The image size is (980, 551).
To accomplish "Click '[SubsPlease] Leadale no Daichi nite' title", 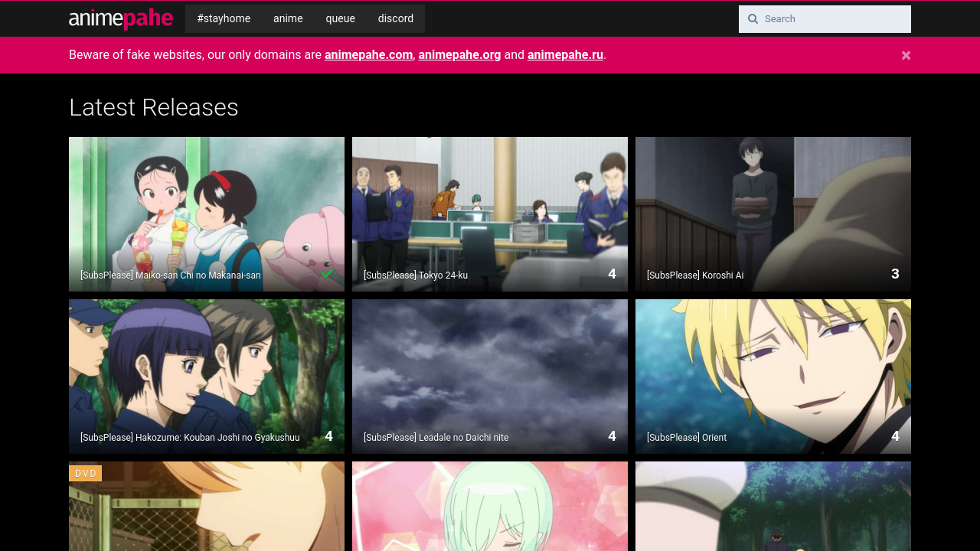I will click(436, 438).
